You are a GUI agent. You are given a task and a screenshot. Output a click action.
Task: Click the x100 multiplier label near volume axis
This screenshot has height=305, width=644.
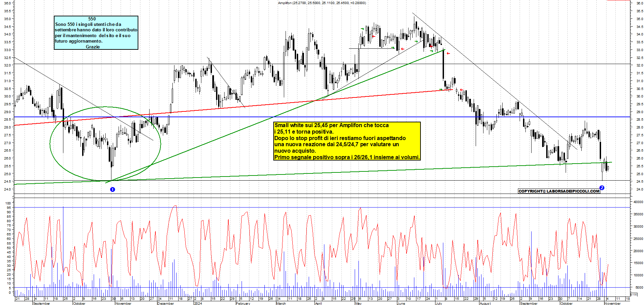click(x=634, y=294)
